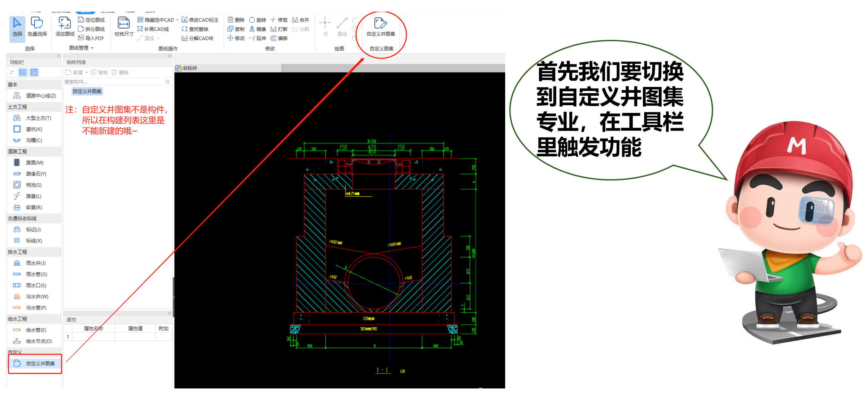
Task: Select 路缘石(Y) in navigation
Action: pyautogui.click(x=35, y=174)
